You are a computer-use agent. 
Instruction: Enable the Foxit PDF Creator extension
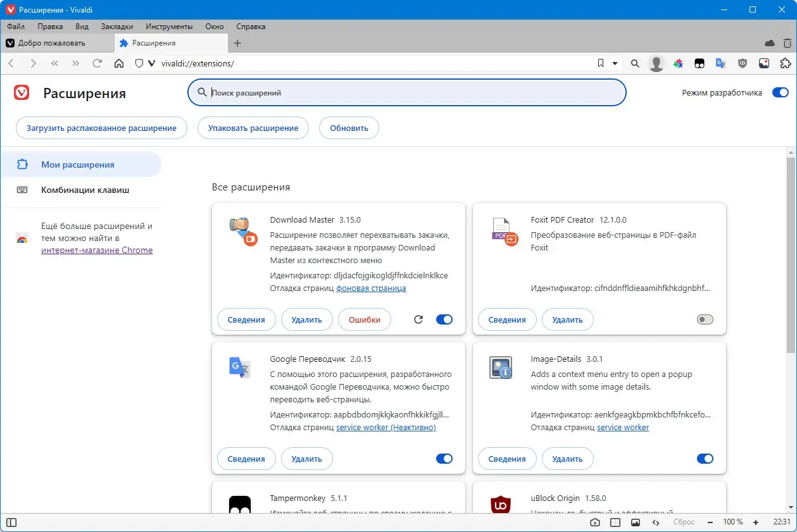click(x=705, y=319)
